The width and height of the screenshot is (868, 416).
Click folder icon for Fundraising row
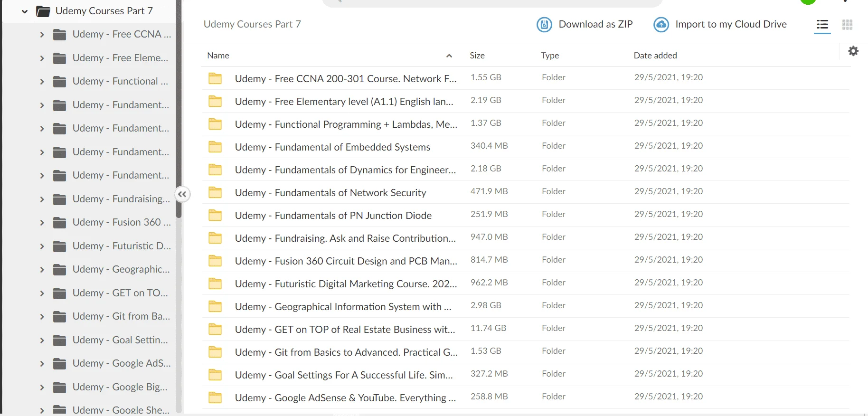click(x=215, y=238)
